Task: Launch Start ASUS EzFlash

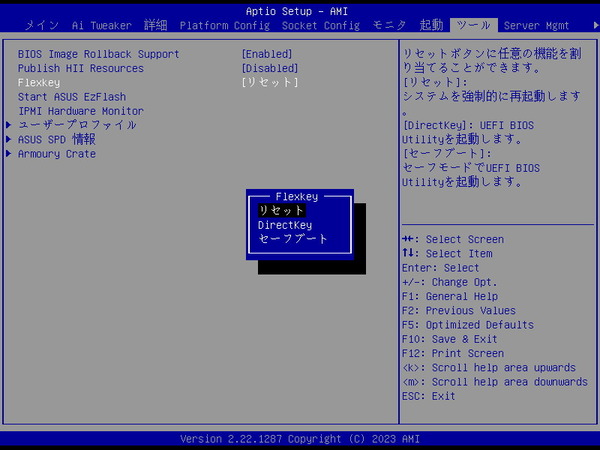Action: (72, 96)
